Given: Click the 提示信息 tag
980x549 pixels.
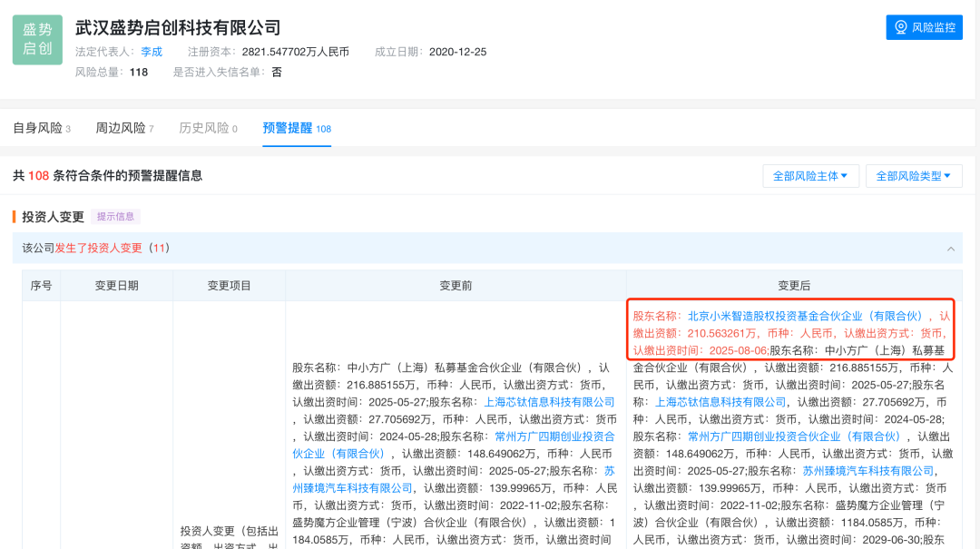Looking at the screenshot, I should [115, 217].
